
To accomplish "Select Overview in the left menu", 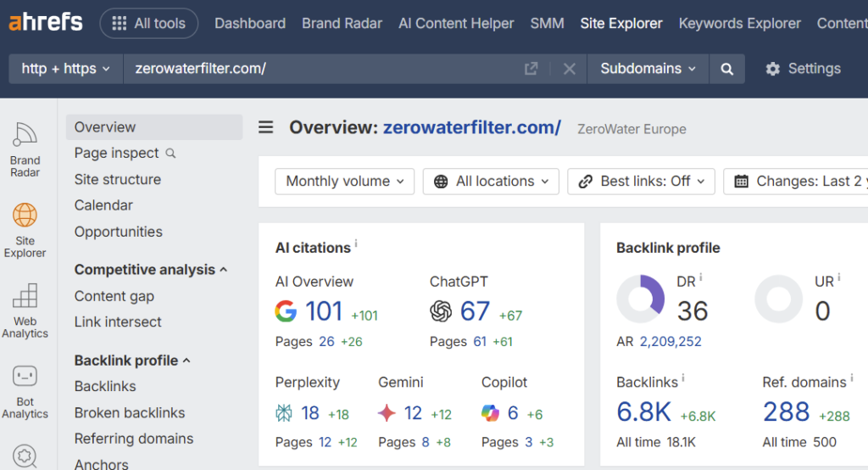I will tap(154, 127).
